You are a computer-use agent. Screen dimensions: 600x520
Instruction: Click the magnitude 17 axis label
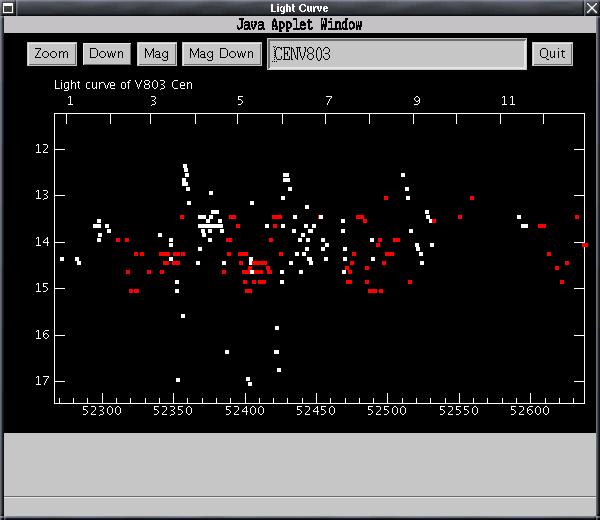tap(42, 381)
